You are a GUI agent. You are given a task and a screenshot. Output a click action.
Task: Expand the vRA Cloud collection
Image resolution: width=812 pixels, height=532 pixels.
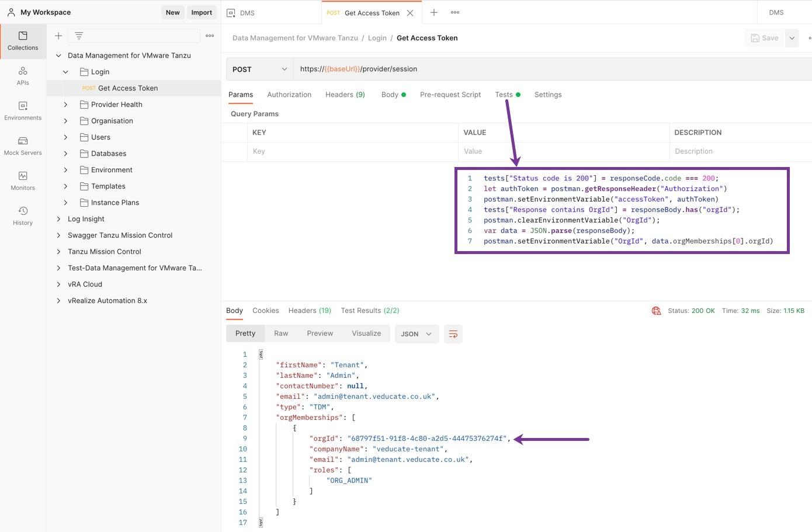coord(58,284)
